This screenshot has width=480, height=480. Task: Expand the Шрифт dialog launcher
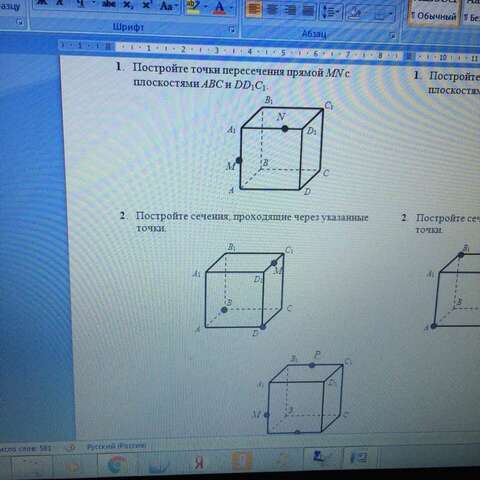coord(231,29)
